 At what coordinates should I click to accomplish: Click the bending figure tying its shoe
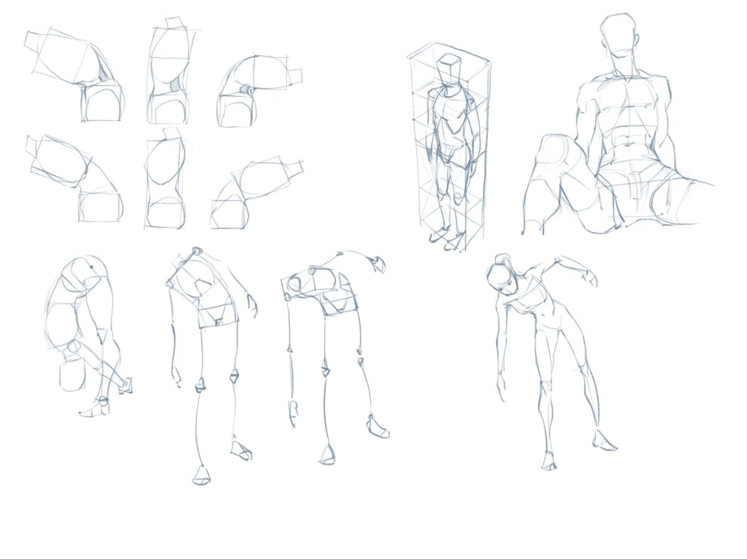pyautogui.click(x=88, y=335)
